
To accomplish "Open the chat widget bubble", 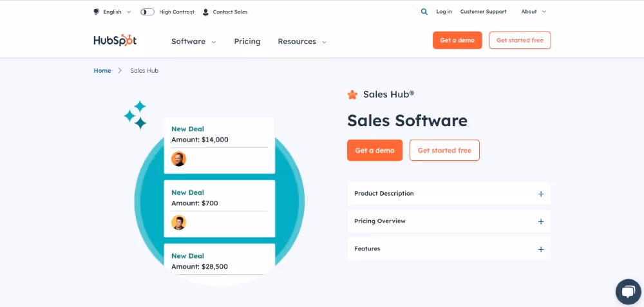I will pyautogui.click(x=628, y=292).
